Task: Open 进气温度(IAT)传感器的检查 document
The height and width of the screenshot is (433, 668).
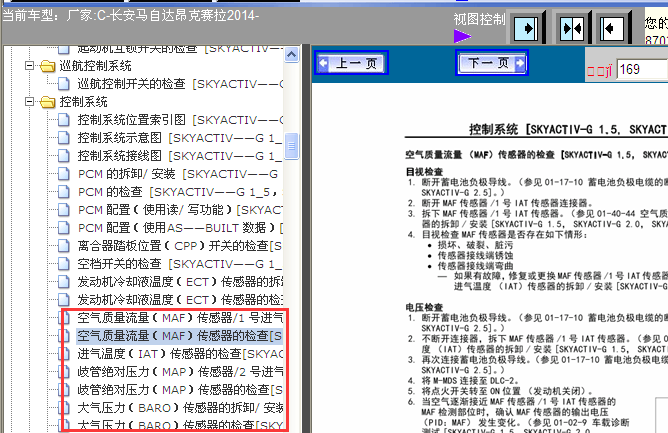Action: (x=180, y=354)
